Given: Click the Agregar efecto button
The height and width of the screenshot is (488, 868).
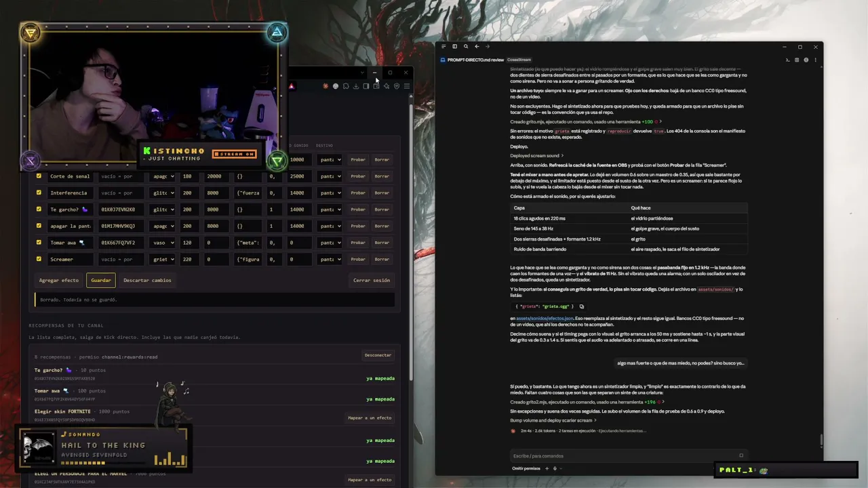Looking at the screenshot, I should click(x=59, y=280).
